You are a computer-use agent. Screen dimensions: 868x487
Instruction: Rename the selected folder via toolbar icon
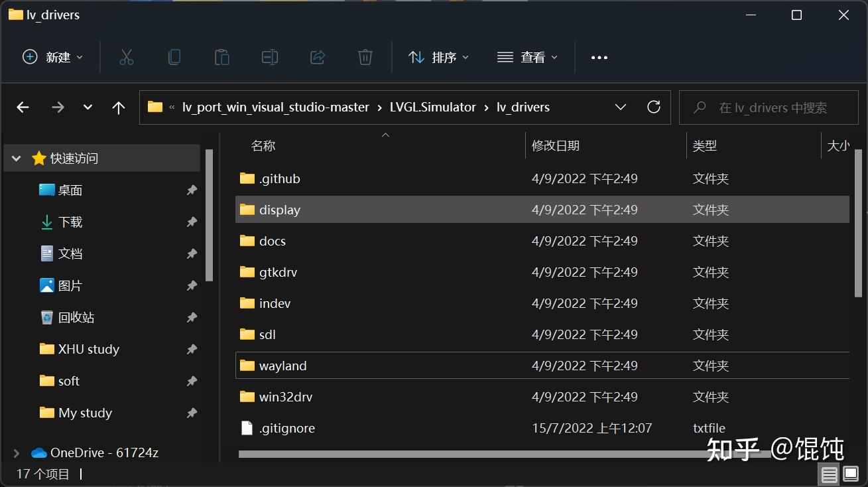tap(269, 57)
